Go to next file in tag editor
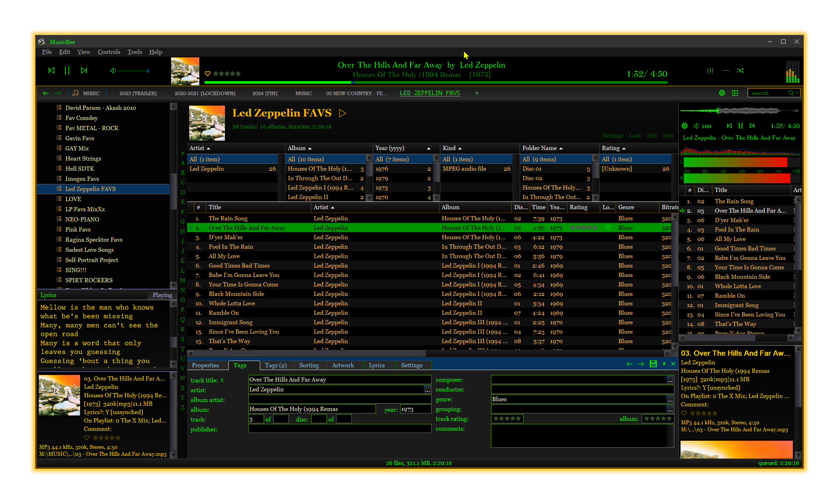Image resolution: width=839 pixels, height=504 pixels. click(x=641, y=364)
